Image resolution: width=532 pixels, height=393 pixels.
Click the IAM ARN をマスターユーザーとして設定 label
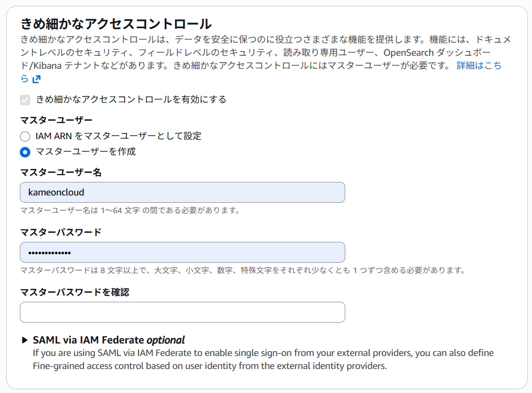pyautogui.click(x=118, y=136)
